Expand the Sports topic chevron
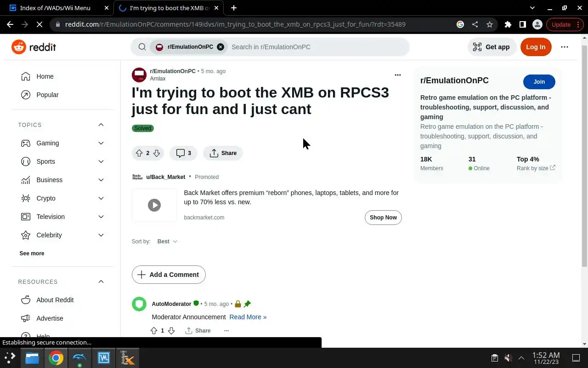 pyautogui.click(x=101, y=161)
